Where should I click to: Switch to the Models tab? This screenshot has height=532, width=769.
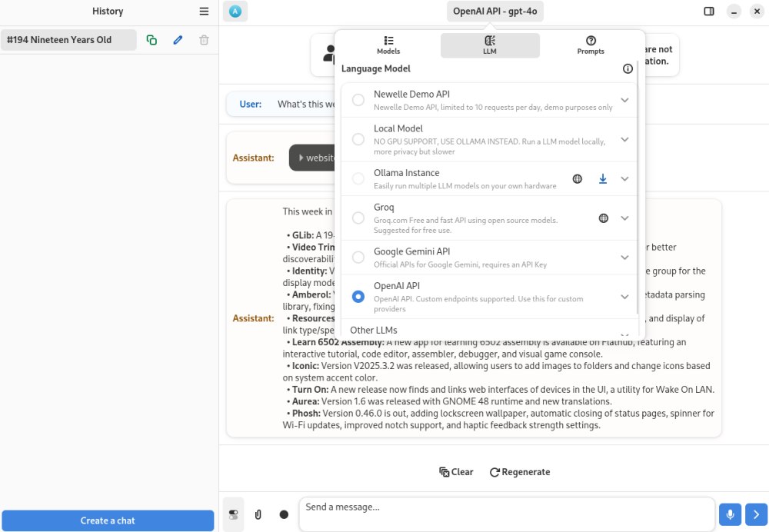pyautogui.click(x=388, y=45)
